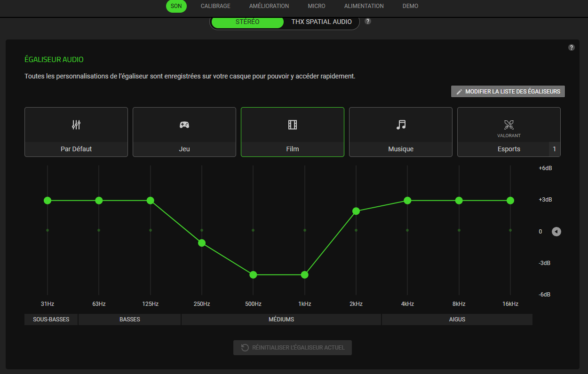Select the Film equalizer label

(293, 149)
